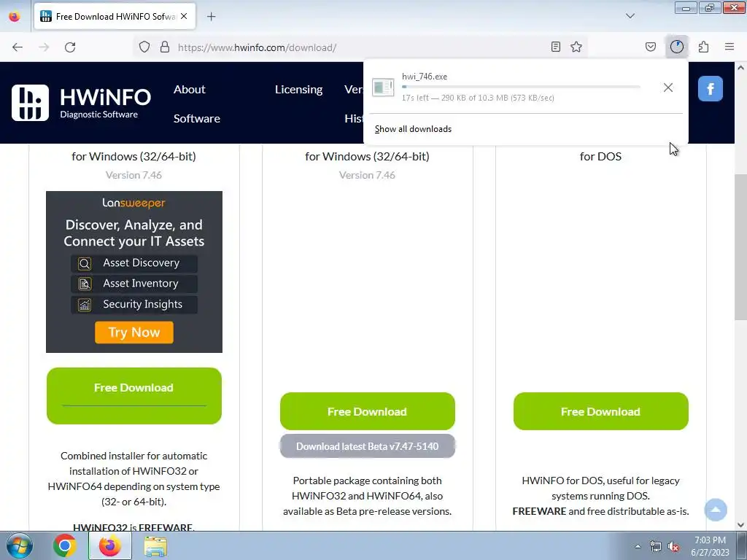
Task: Click Free Download for DOS version
Action: [x=601, y=411]
